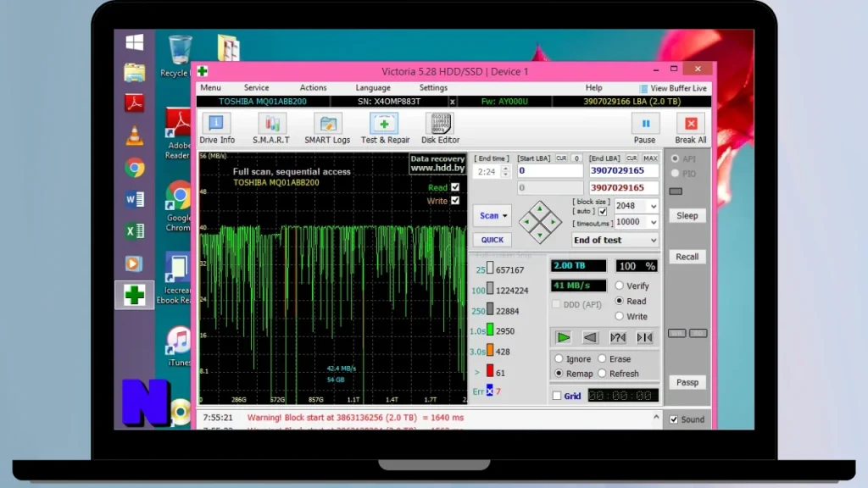The width and height of the screenshot is (868, 488).
Task: Select the Refresh radio option
Action: coord(602,374)
